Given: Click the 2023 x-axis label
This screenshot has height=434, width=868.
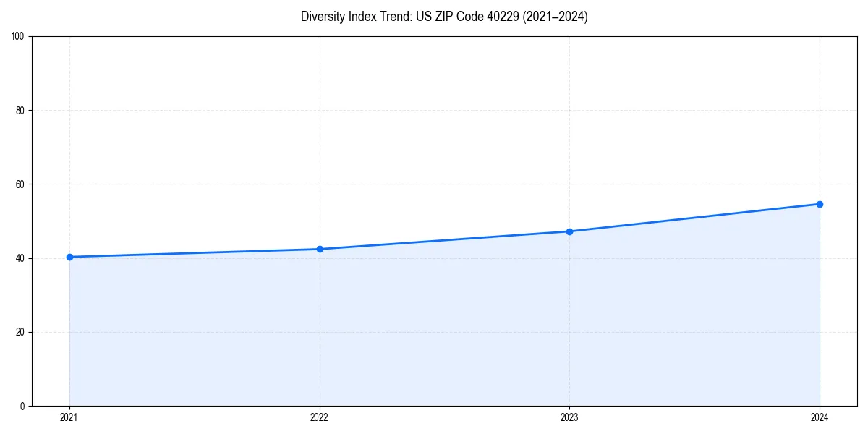Looking at the screenshot, I should click(x=570, y=417).
